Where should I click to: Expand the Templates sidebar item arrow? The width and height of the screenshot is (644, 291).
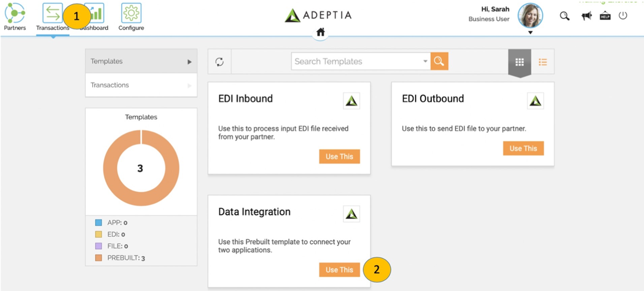coord(189,62)
